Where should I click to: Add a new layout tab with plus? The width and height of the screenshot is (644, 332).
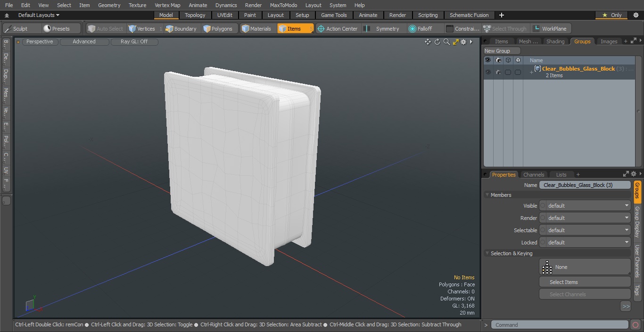click(501, 15)
